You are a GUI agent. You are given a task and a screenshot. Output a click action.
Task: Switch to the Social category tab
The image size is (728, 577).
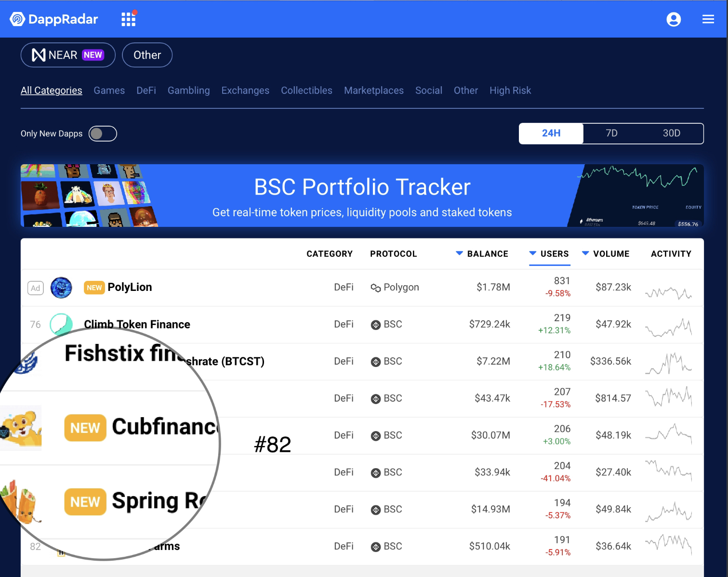429,91
